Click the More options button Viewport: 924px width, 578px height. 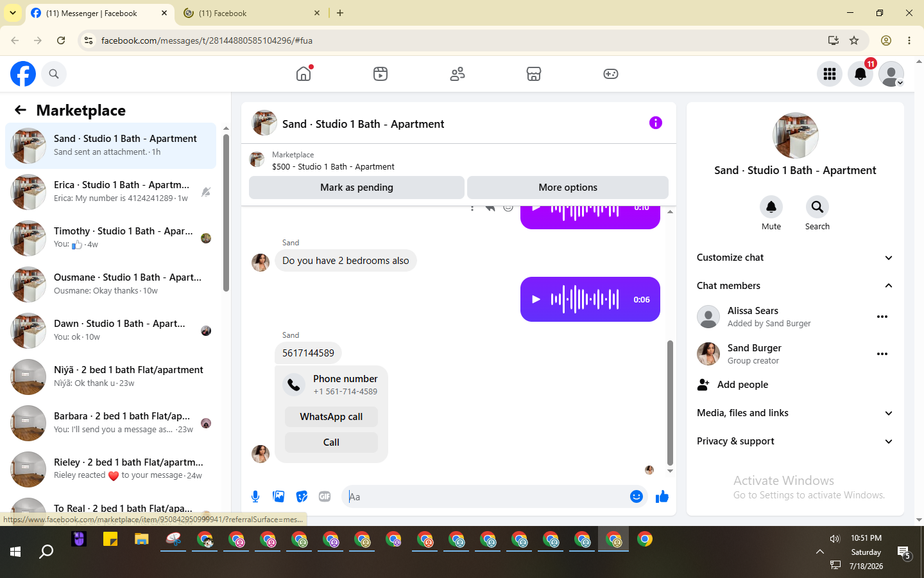(x=568, y=188)
